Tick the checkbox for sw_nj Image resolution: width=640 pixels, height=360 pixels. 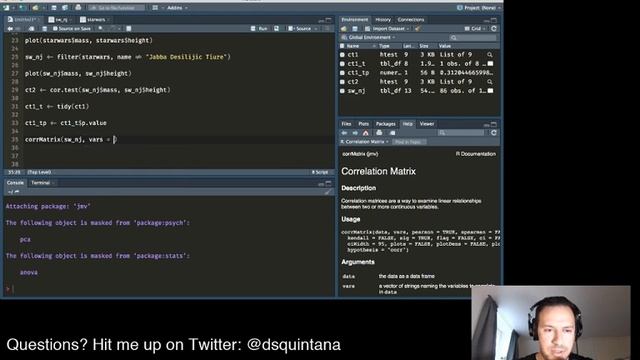pos(342,91)
